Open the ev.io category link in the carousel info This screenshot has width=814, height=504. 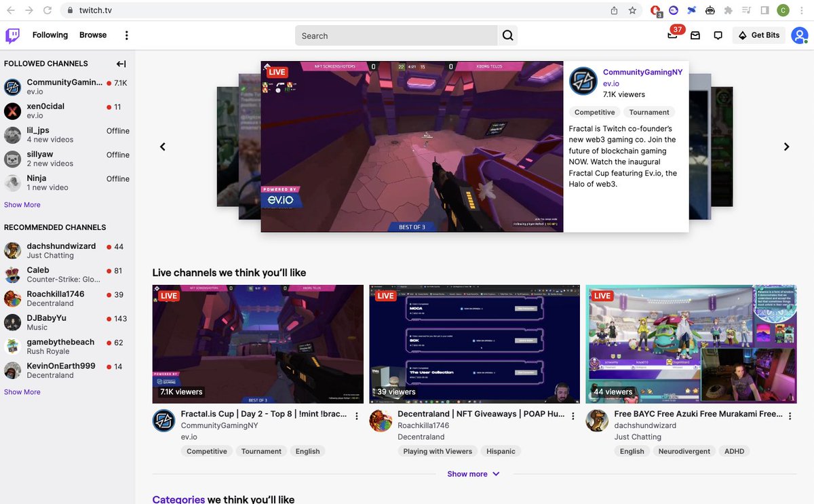pos(610,83)
